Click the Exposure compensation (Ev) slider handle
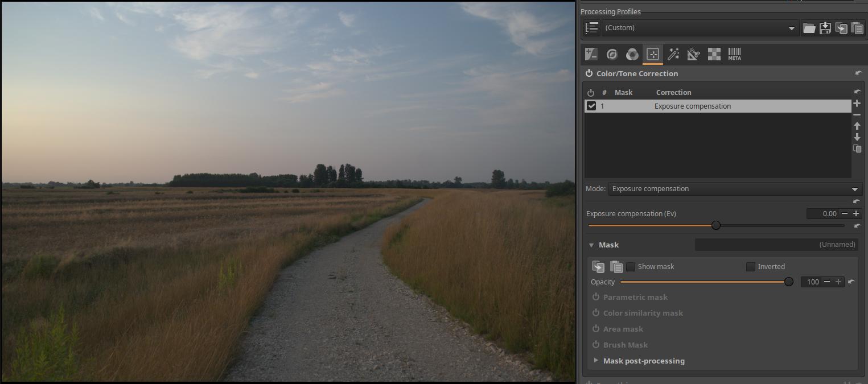Image resolution: width=868 pixels, height=384 pixels. click(716, 225)
